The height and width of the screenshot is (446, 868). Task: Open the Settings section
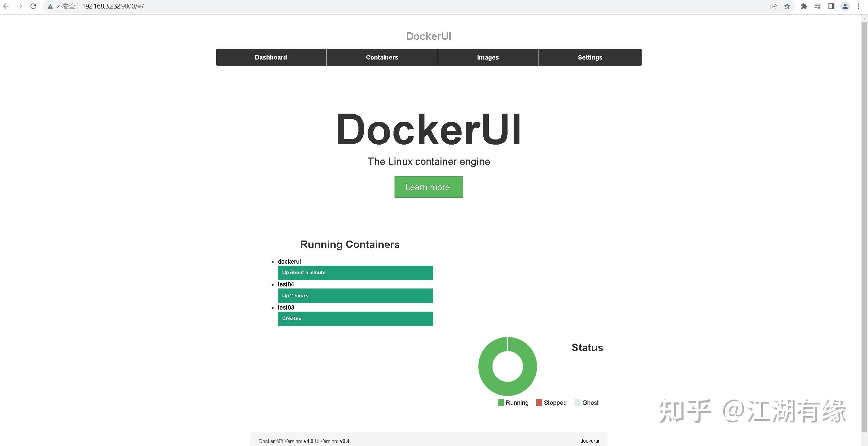pyautogui.click(x=590, y=57)
